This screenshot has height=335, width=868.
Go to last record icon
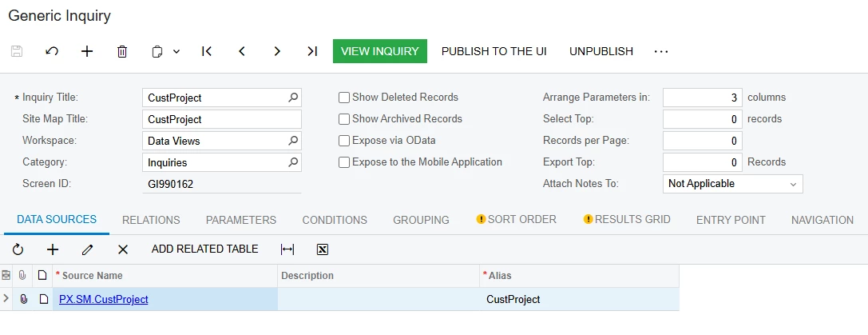(312, 51)
